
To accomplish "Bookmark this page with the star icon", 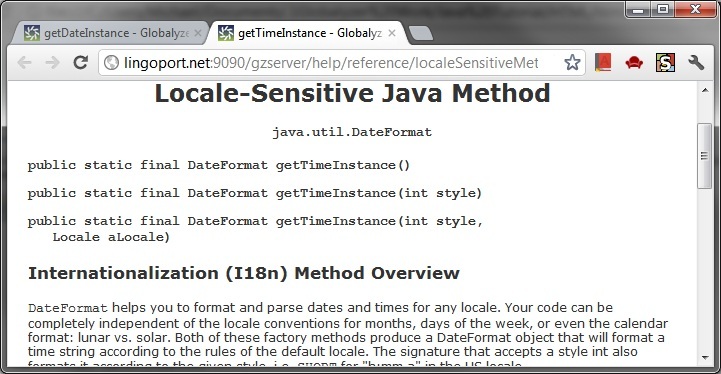I will pyautogui.click(x=572, y=62).
